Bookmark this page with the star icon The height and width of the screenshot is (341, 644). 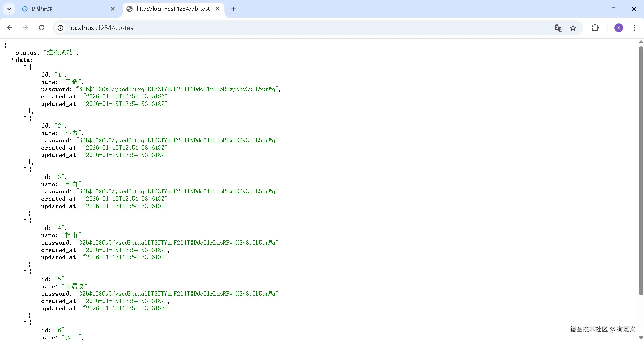(573, 28)
